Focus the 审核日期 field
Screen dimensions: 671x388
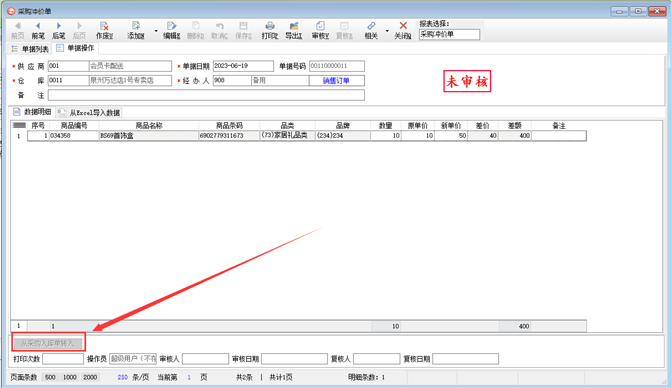294,359
